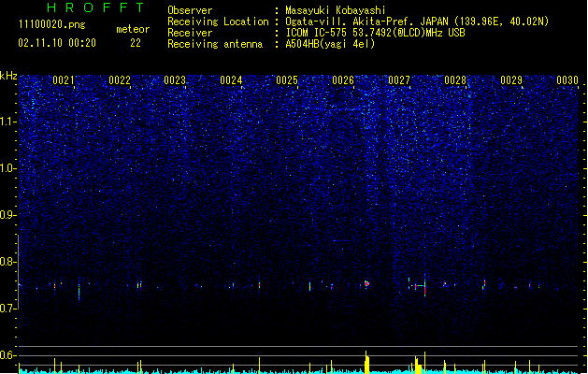Click the kHz axis unit label
This screenshot has width=588, height=374.
[x=8, y=76]
